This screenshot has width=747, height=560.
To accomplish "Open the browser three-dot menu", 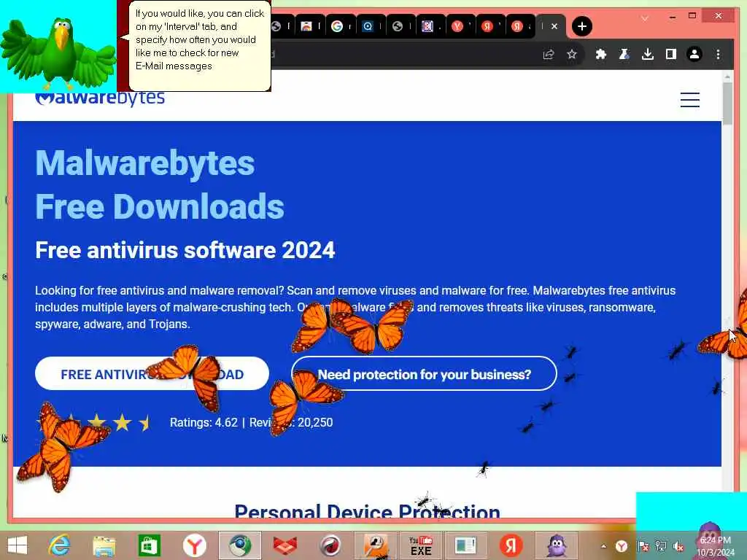I will [x=718, y=54].
